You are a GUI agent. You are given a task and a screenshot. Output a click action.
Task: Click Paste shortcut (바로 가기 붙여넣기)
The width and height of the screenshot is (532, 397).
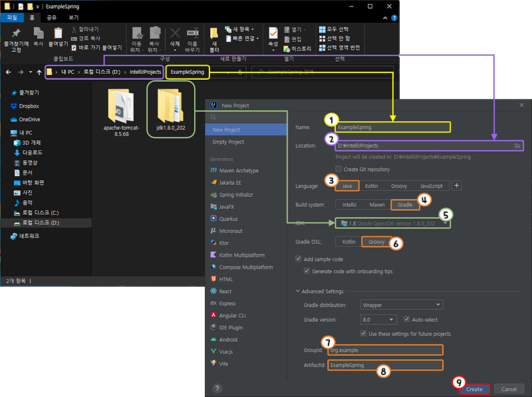click(x=96, y=47)
